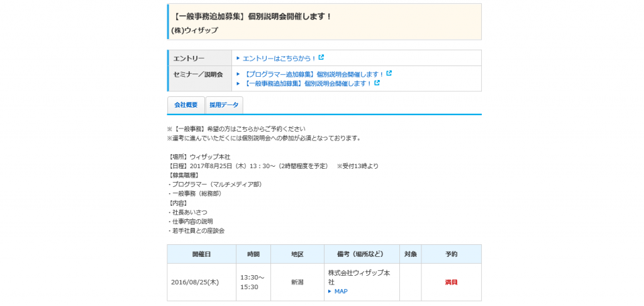Click the エントリー row label
The width and height of the screenshot is (644, 306).
pyautogui.click(x=189, y=58)
